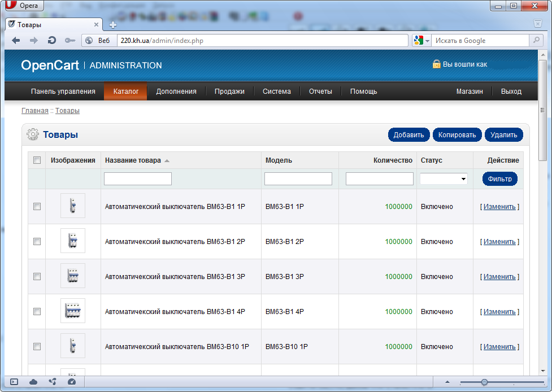Select the checkbox for ВМ63-В1 3Р row
Image resolution: width=552 pixels, height=392 pixels.
click(37, 277)
